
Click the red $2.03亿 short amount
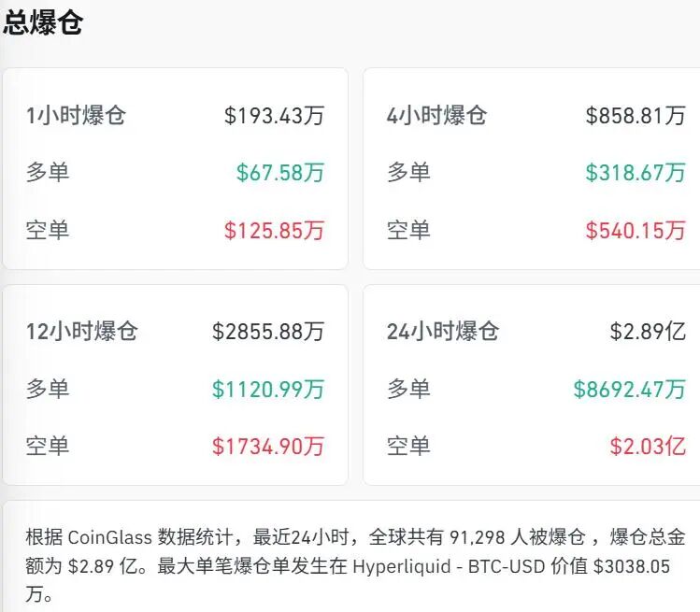click(x=648, y=447)
